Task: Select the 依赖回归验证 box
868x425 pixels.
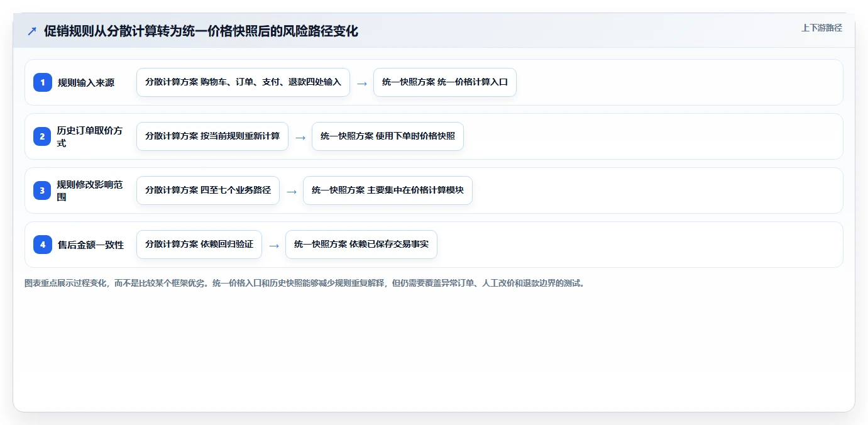Action: click(199, 245)
